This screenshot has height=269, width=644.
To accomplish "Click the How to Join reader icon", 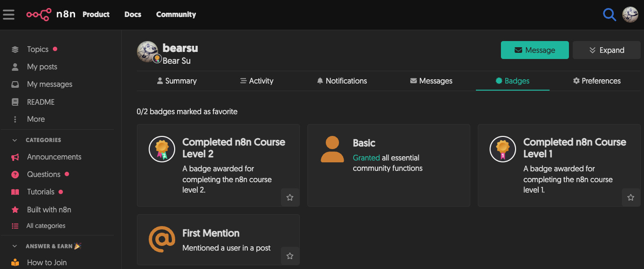I will coord(15,262).
